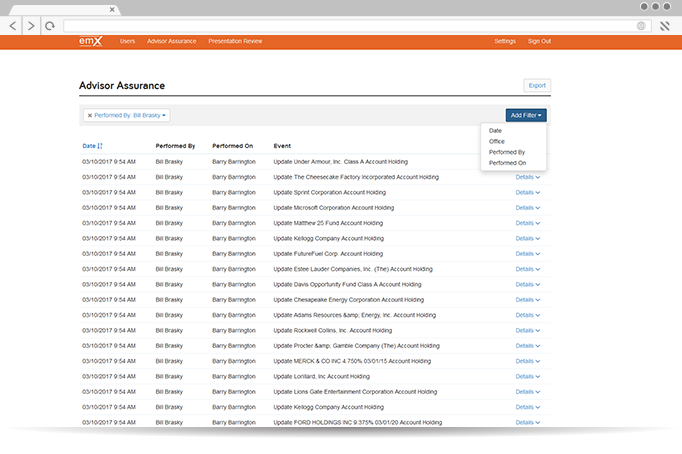Select the Update Sprint Corporation event text
The width and height of the screenshot is (682, 454).
[330, 193]
